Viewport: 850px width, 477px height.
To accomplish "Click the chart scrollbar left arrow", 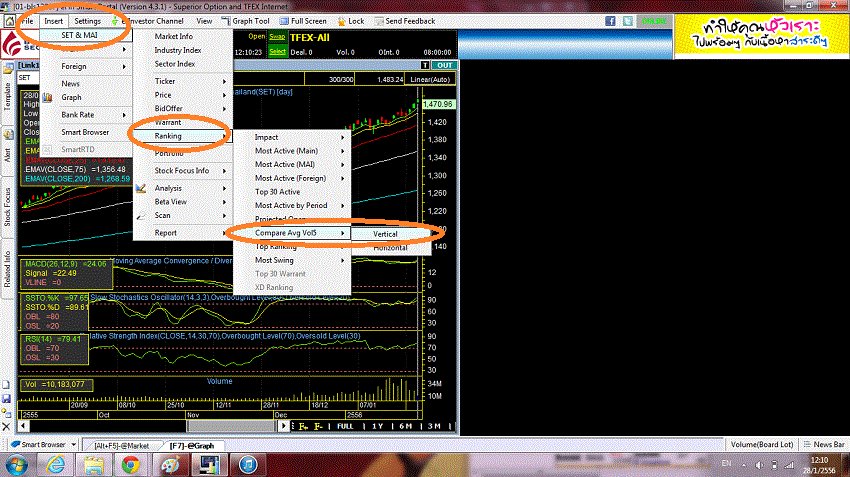I will 23,426.
